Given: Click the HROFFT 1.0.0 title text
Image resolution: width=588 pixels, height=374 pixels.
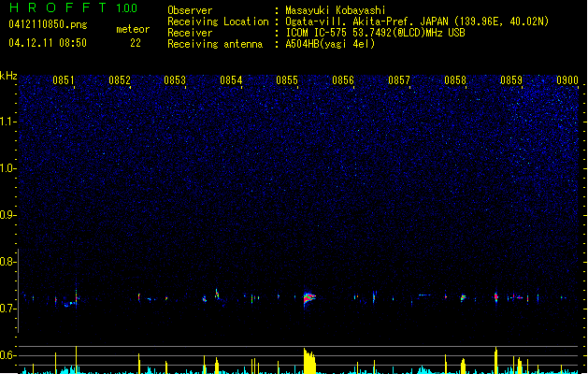Looking at the screenshot, I should click(74, 7).
